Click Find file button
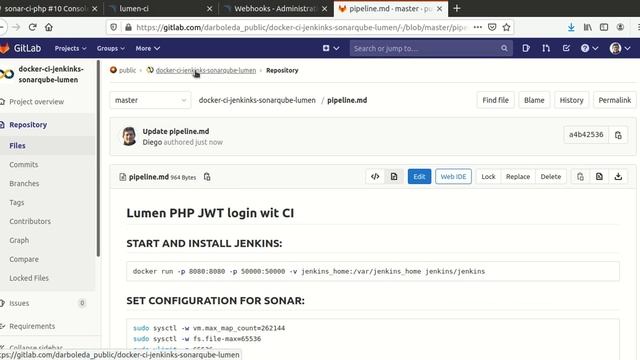Viewport: 640px width, 360px height. [495, 100]
